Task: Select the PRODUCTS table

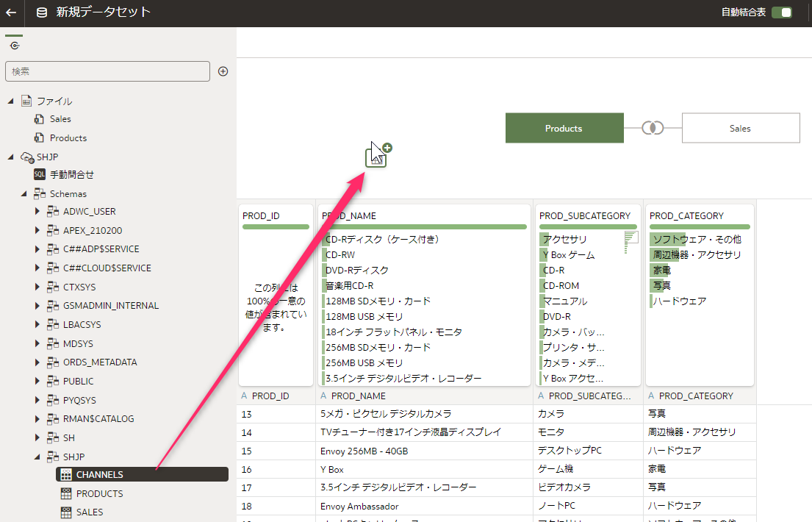Action: tap(99, 493)
